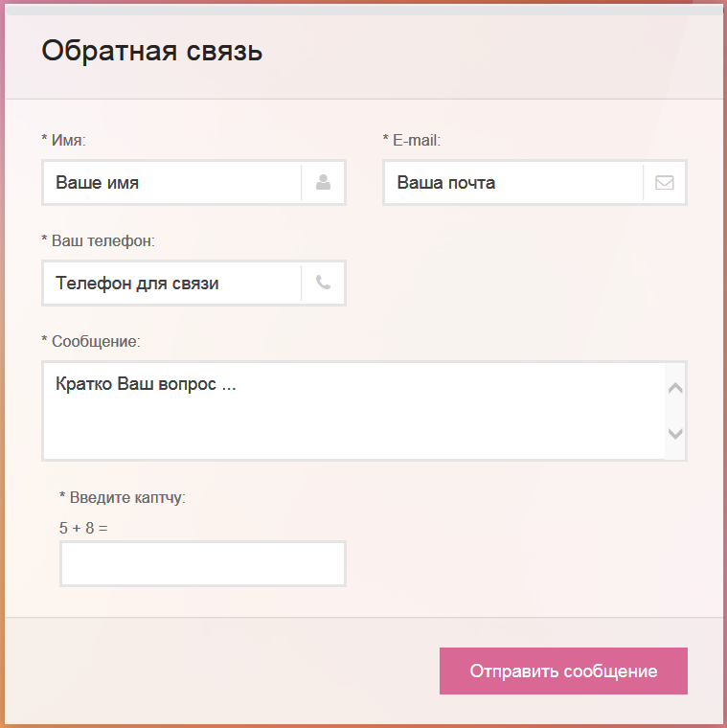Click the down arrow in message scrollbar
Viewport: 727px width, 728px height.
tap(675, 434)
